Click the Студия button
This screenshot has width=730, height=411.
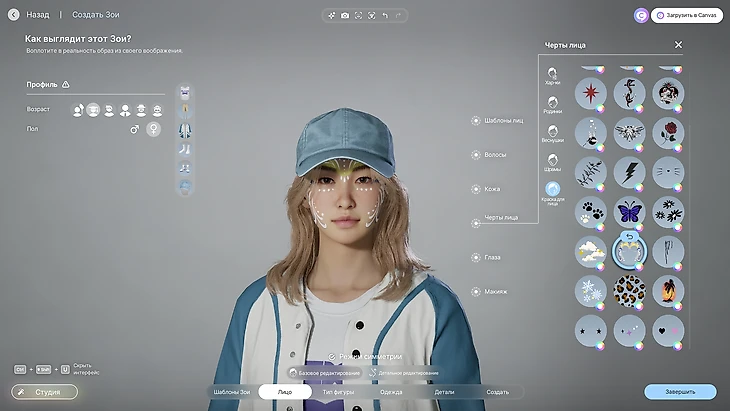coord(44,392)
